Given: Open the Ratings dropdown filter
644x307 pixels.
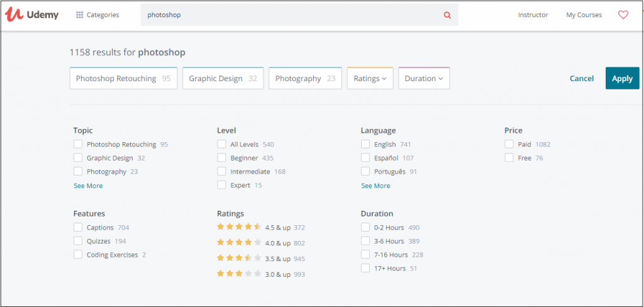Looking at the screenshot, I should (370, 79).
